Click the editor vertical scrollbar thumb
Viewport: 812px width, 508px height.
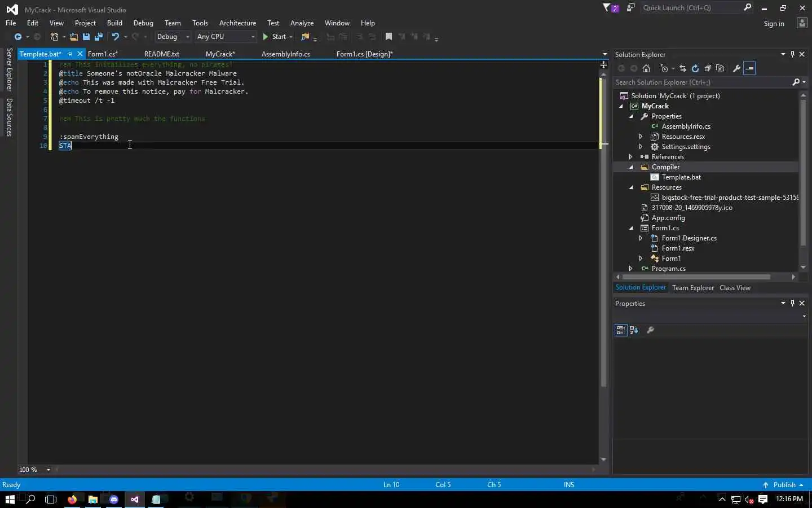click(x=603, y=231)
